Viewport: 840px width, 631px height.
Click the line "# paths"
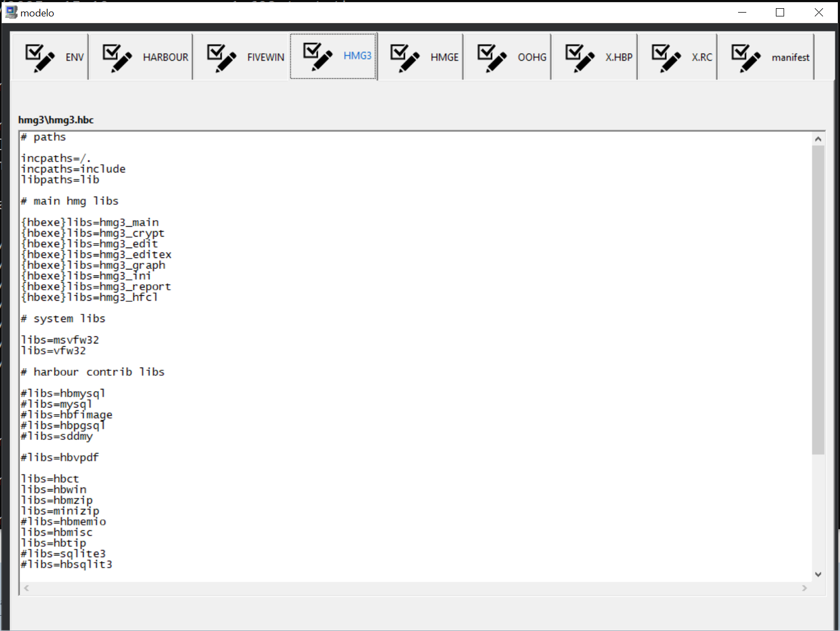pyautogui.click(x=43, y=137)
